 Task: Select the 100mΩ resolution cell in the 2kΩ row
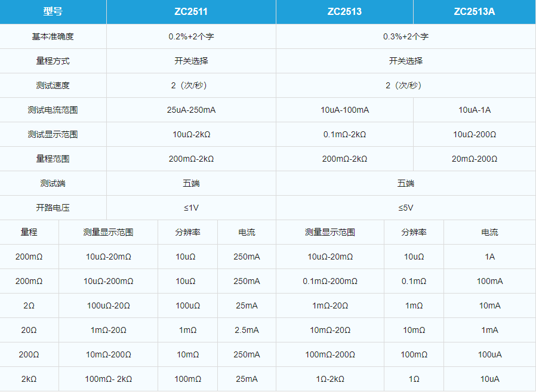click(x=187, y=379)
